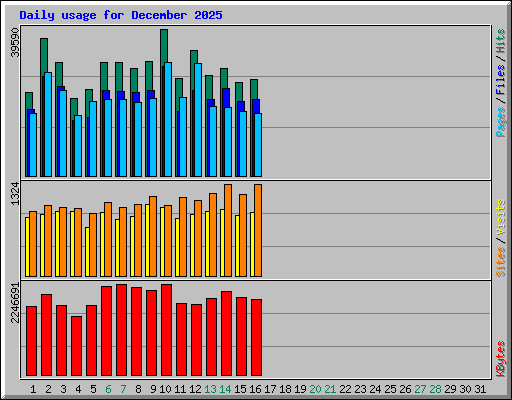Click the red KBytes bar for day 4
The height and width of the screenshot is (400, 512).
(76, 346)
